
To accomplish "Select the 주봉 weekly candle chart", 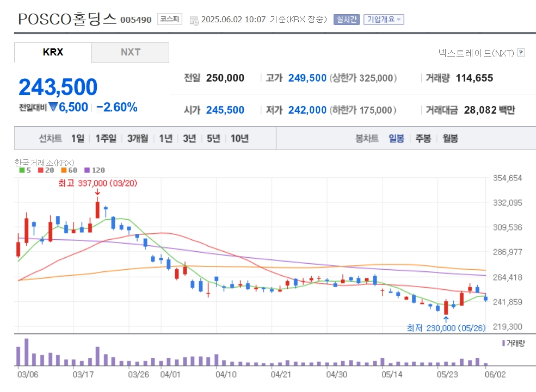I will click(x=423, y=138).
